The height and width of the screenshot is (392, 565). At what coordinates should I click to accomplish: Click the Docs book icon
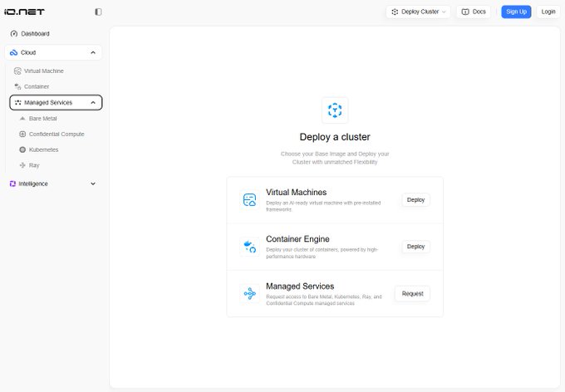pyautogui.click(x=465, y=12)
